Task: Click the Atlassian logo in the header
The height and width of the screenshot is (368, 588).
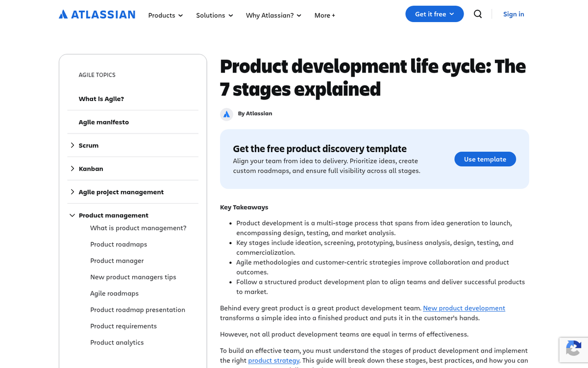Action: (97, 14)
